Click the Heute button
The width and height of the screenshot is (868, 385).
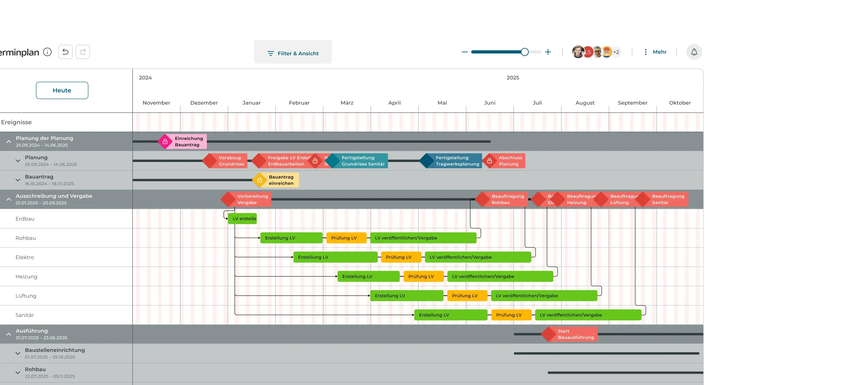pos(62,90)
